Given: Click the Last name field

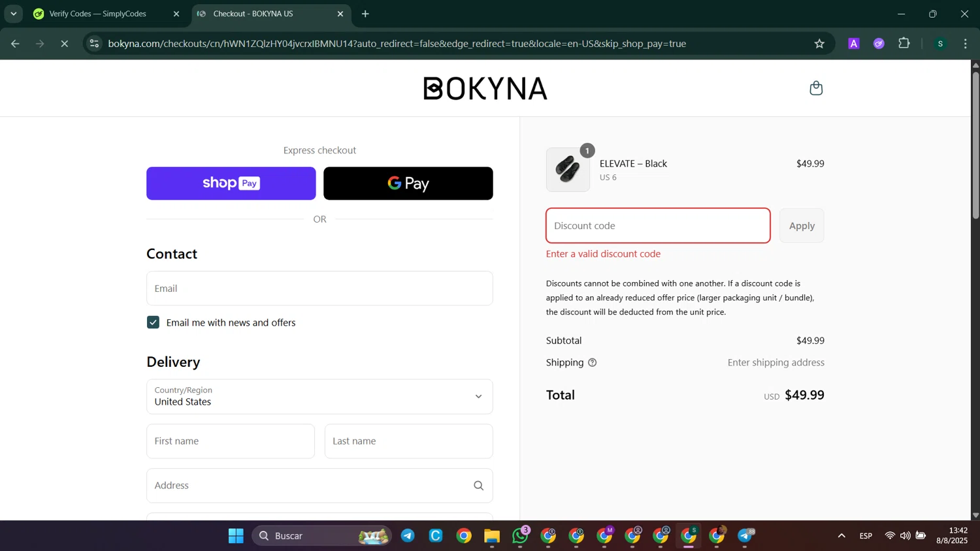Looking at the screenshot, I should pyautogui.click(x=408, y=441).
